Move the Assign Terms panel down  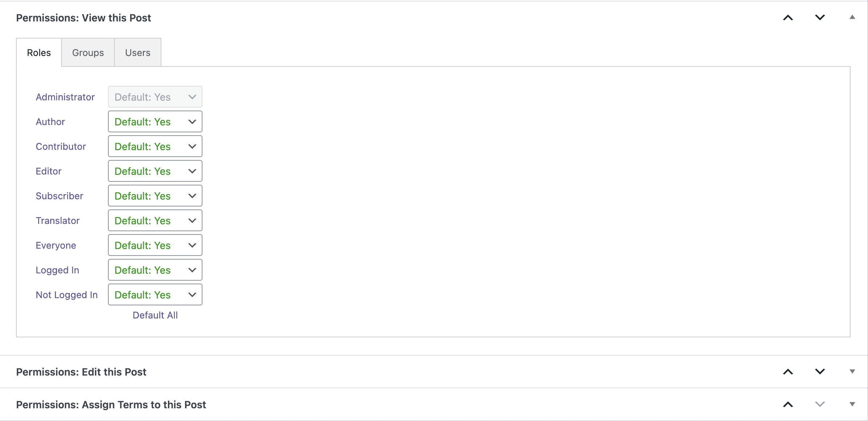(x=819, y=404)
